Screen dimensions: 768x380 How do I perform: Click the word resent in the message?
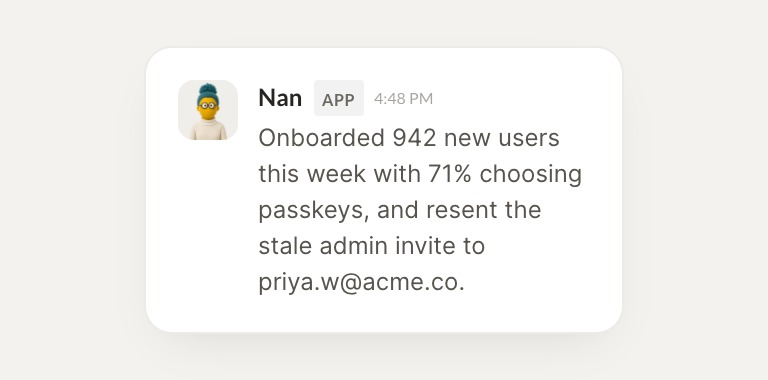455,211
